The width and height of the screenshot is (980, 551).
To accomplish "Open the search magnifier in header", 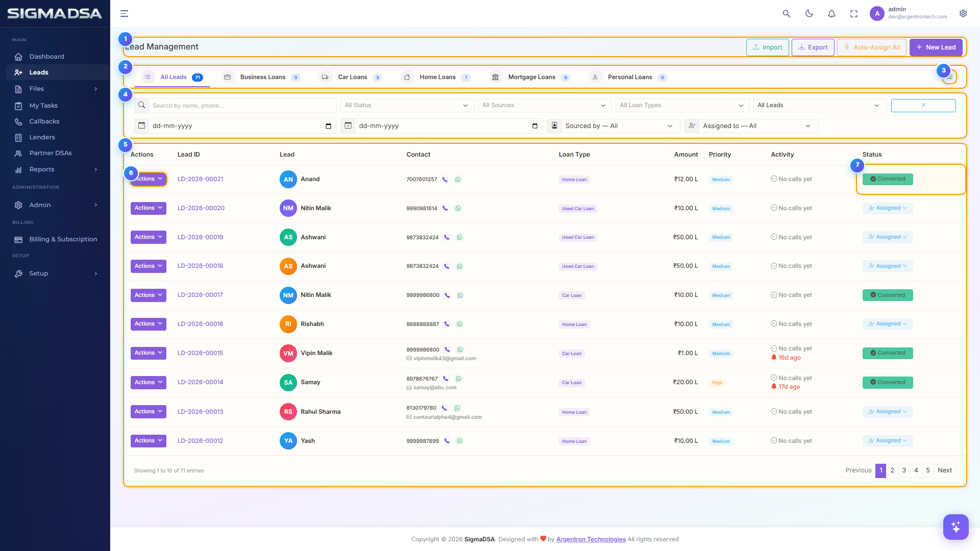I will pyautogui.click(x=787, y=14).
